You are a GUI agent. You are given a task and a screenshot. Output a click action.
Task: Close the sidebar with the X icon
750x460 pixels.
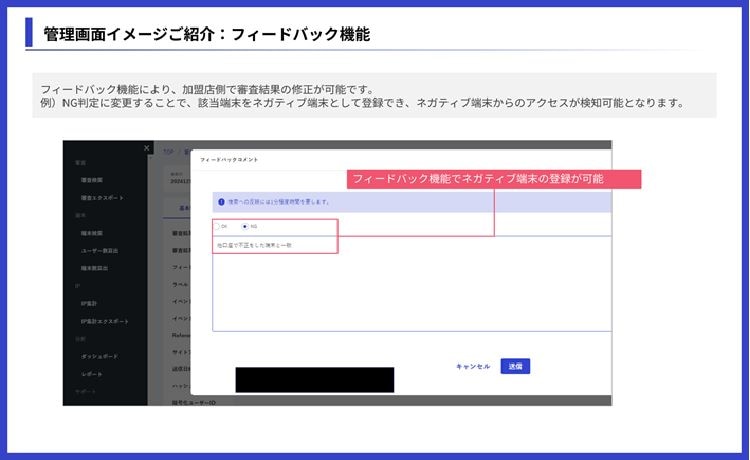(x=147, y=148)
